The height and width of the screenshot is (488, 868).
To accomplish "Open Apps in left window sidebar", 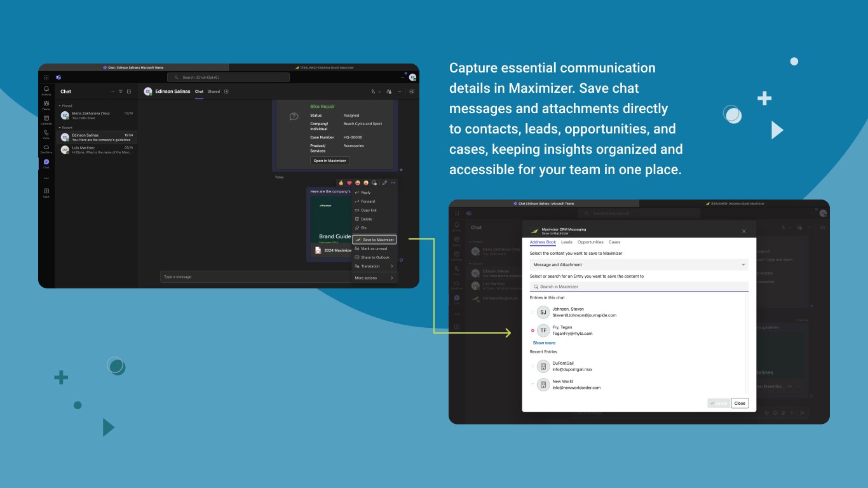I will tap(46, 193).
